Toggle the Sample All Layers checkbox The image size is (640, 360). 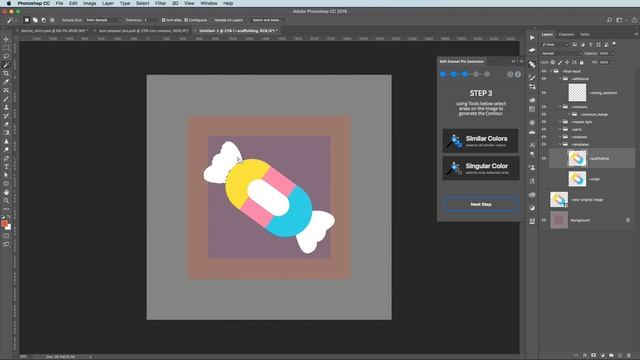(x=212, y=20)
